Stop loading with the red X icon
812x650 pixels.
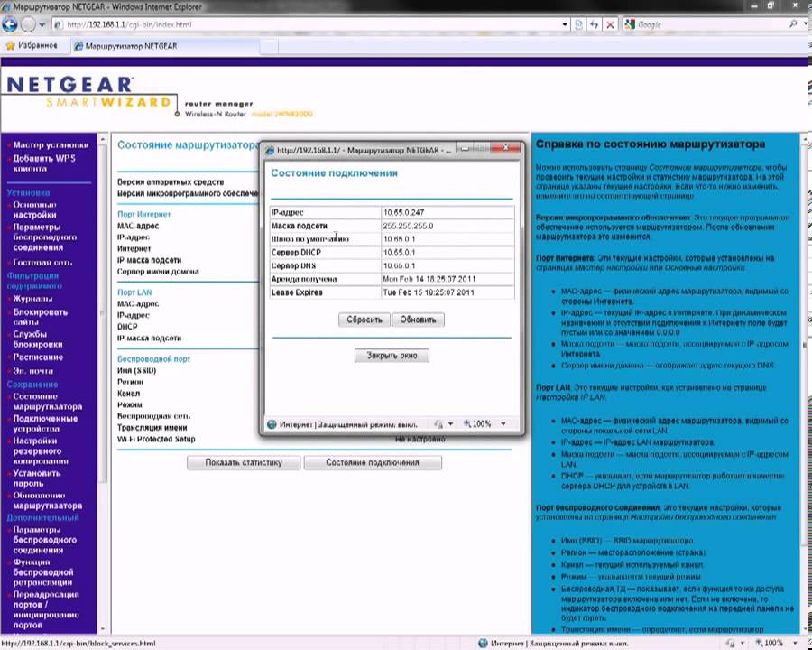tap(611, 24)
